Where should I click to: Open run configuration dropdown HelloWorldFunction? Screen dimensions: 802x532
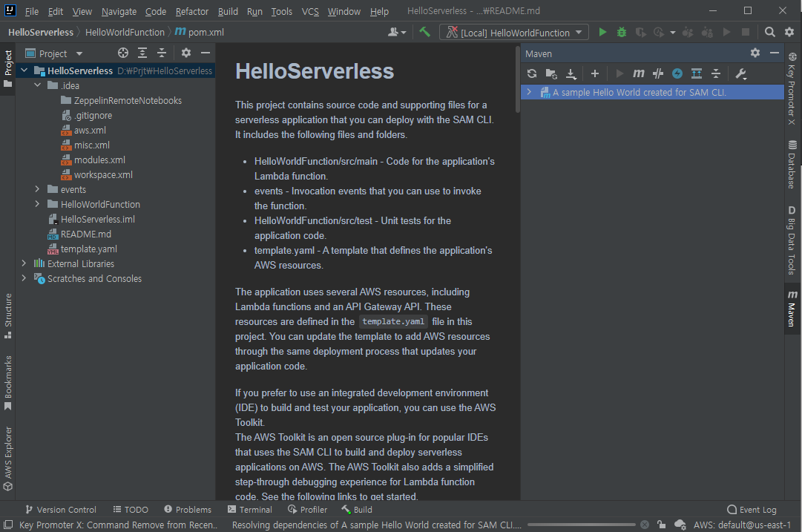(514, 32)
